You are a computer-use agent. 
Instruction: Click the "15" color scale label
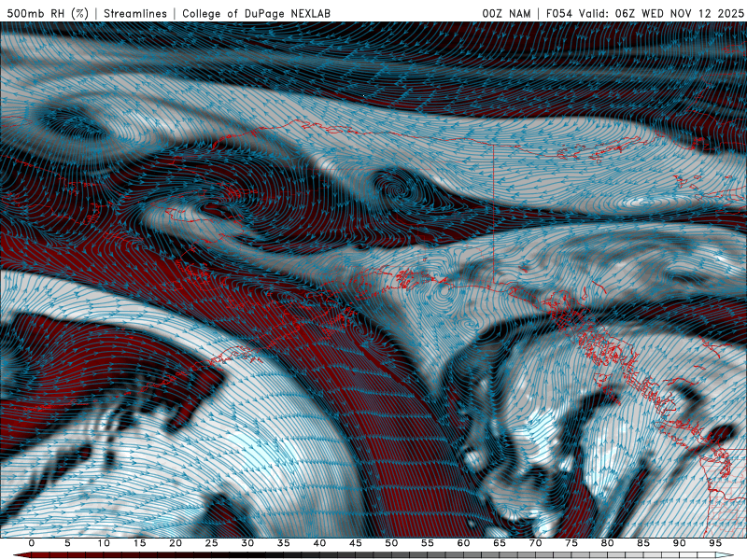139,543
